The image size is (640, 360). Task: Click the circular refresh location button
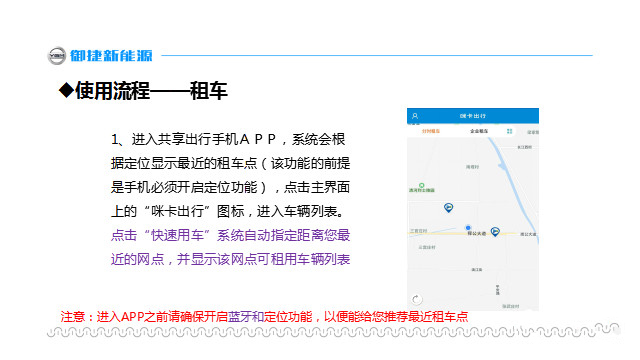click(416, 300)
